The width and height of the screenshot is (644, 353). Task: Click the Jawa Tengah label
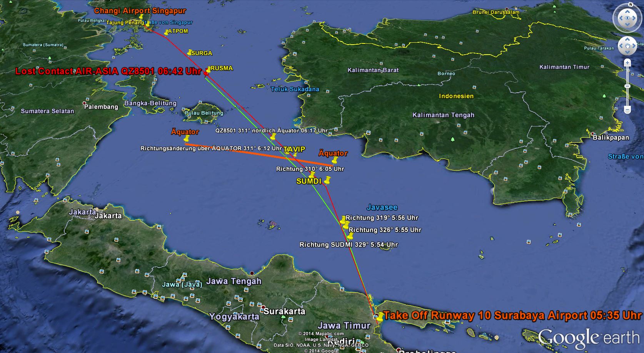tap(234, 281)
